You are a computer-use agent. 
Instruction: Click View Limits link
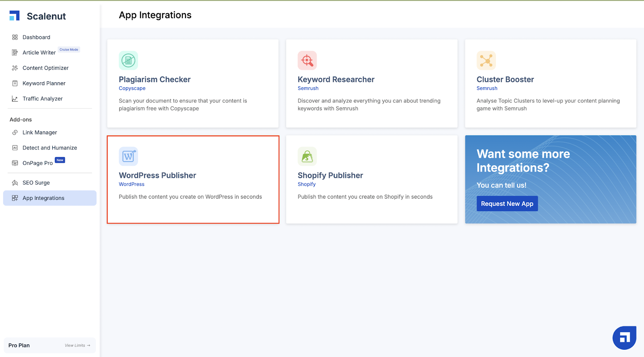tap(77, 345)
